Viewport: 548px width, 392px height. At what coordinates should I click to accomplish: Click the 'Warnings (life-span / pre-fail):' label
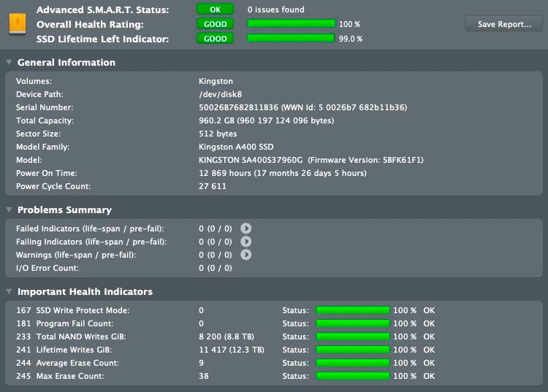pyautogui.click(x=76, y=255)
